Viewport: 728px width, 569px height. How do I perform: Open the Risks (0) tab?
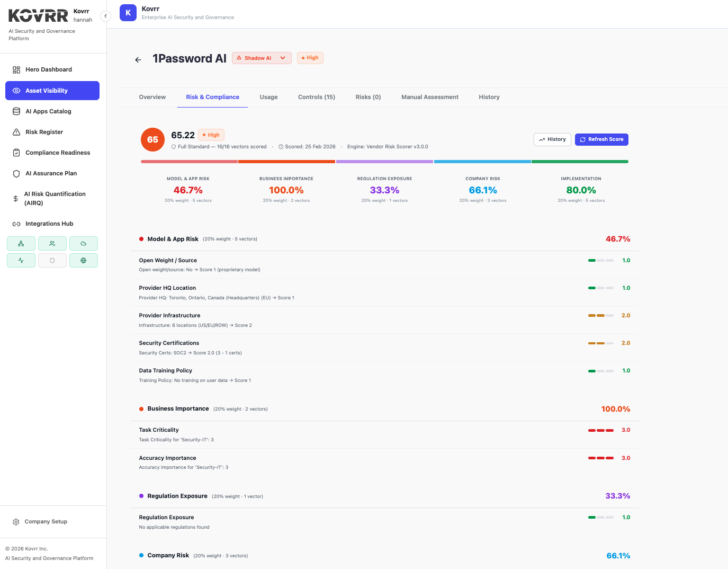[x=369, y=97]
